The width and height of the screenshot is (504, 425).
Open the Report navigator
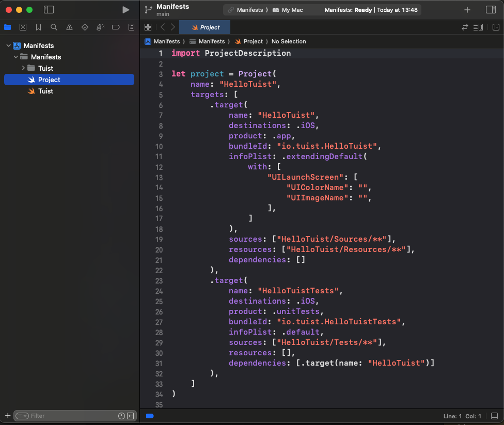coord(131,27)
